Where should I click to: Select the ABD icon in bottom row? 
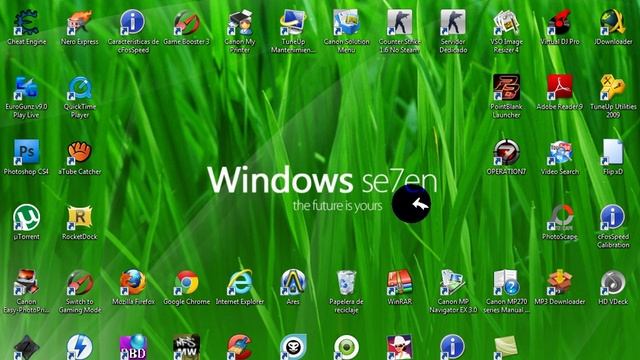click(x=133, y=347)
